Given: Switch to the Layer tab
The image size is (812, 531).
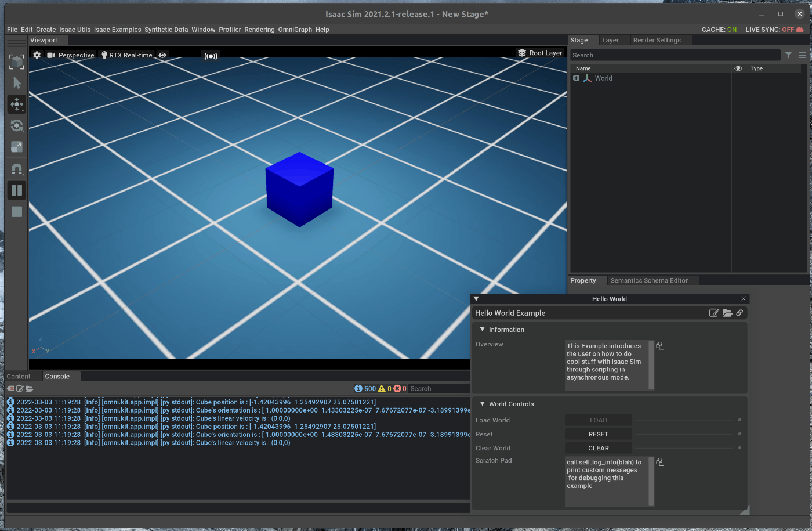Looking at the screenshot, I should point(610,40).
